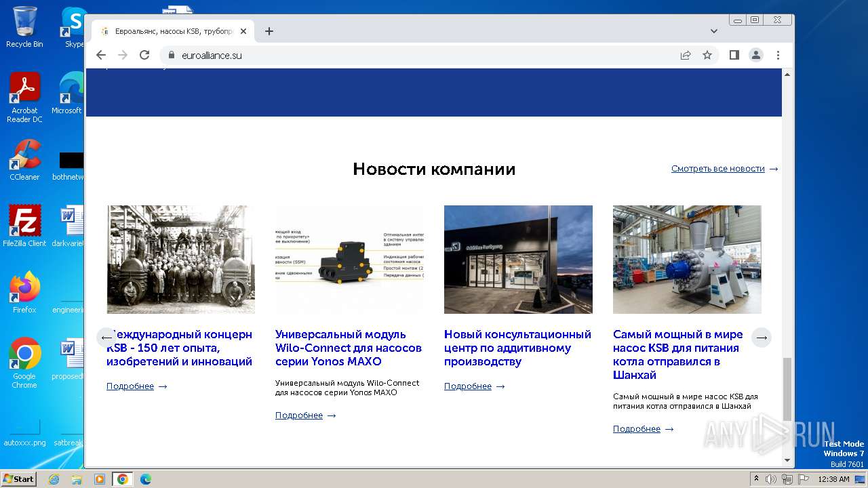Image resolution: width=868 pixels, height=488 pixels.
Task: Open the Chrome profile avatar menu
Action: (756, 55)
